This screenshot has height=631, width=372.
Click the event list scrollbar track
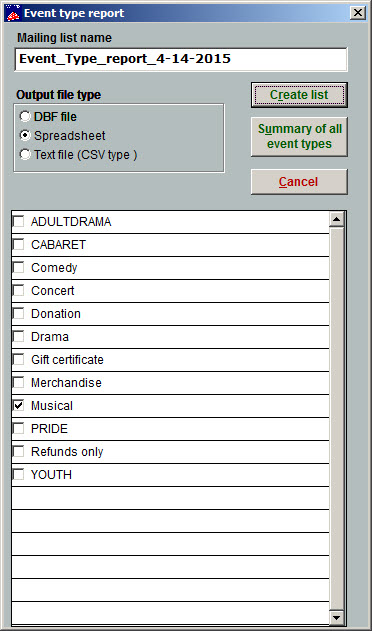[x=337, y=419]
